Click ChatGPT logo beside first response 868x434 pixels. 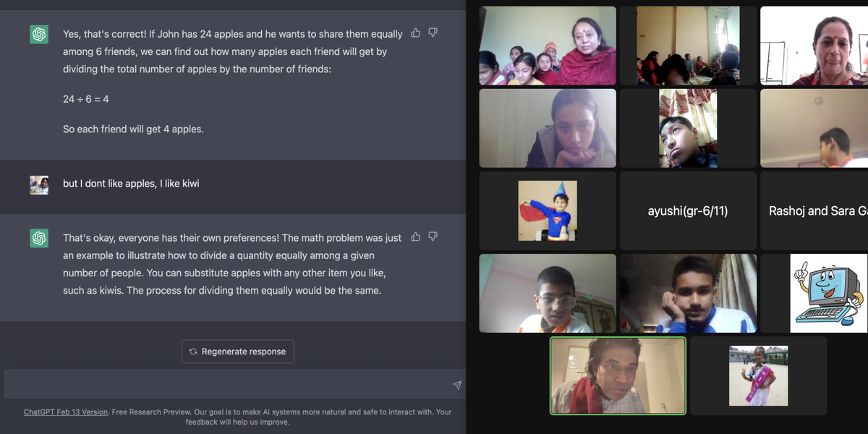pyautogui.click(x=39, y=34)
